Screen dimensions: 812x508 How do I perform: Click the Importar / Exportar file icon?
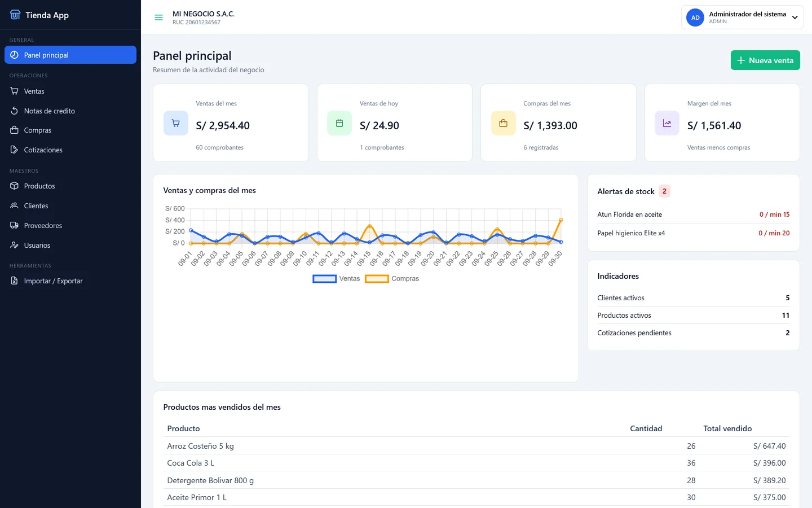click(x=15, y=281)
